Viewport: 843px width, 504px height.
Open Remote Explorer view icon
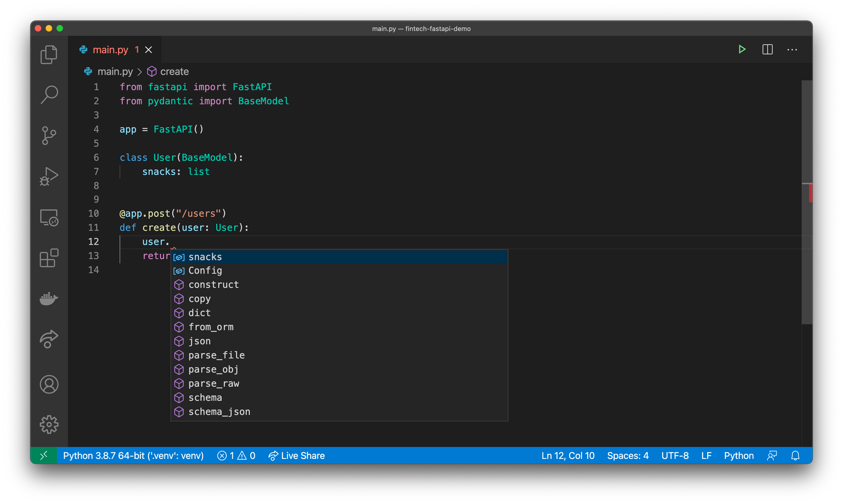click(49, 218)
